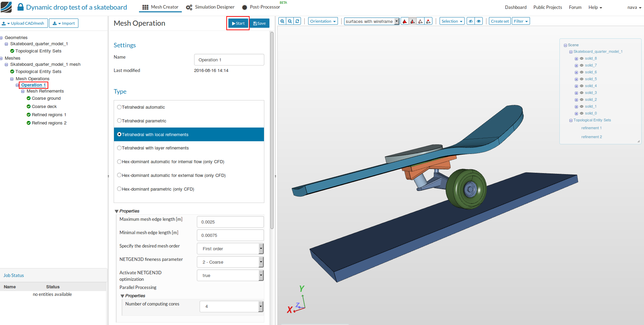This screenshot has width=644, height=325.
Task: Open the Activate NETGEN3D optimization dropdown
Action: pyautogui.click(x=230, y=275)
